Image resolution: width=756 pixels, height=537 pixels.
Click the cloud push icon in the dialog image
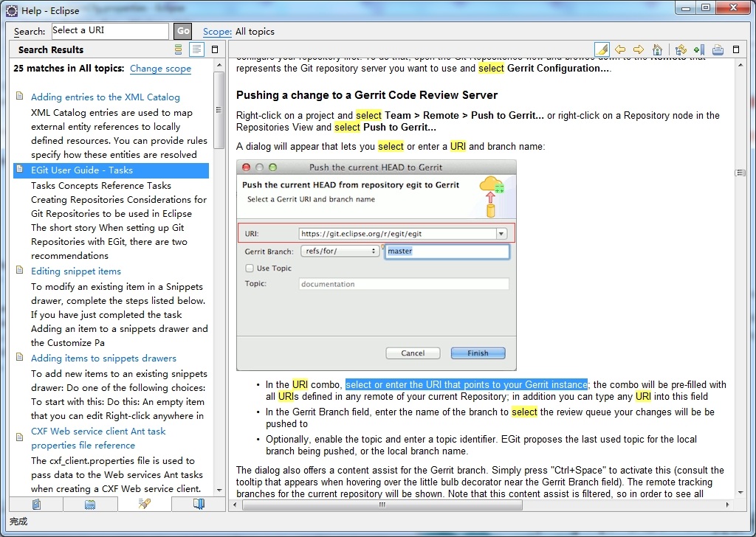[x=491, y=196]
